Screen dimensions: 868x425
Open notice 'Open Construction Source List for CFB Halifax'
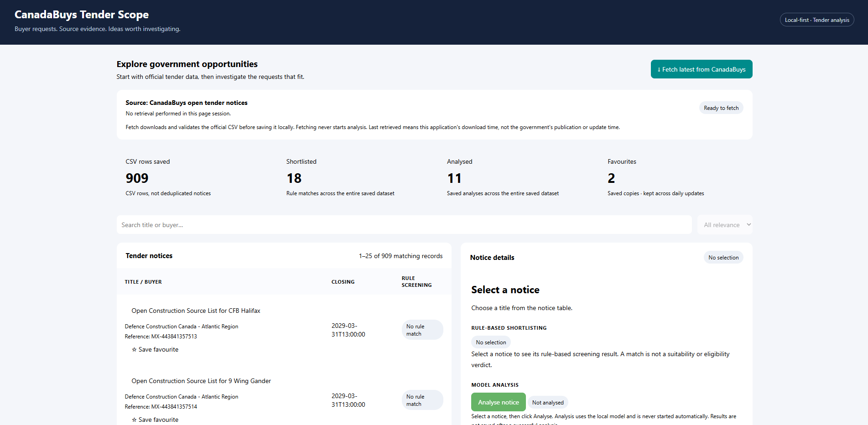point(196,311)
